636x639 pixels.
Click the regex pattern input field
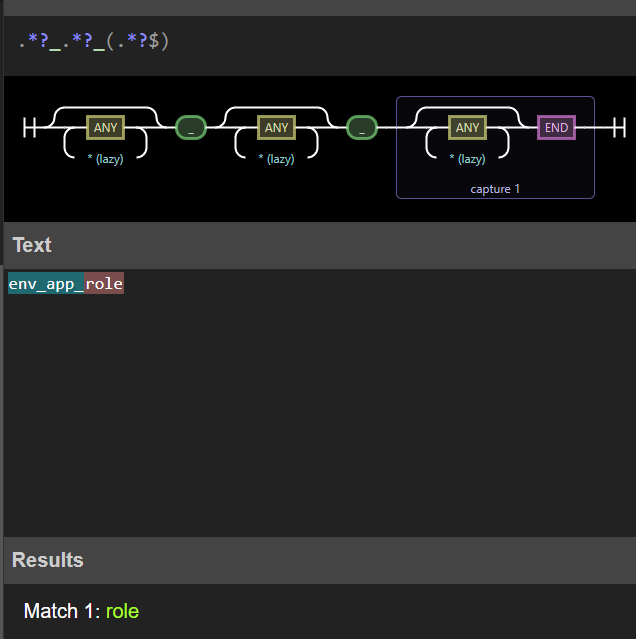318,43
